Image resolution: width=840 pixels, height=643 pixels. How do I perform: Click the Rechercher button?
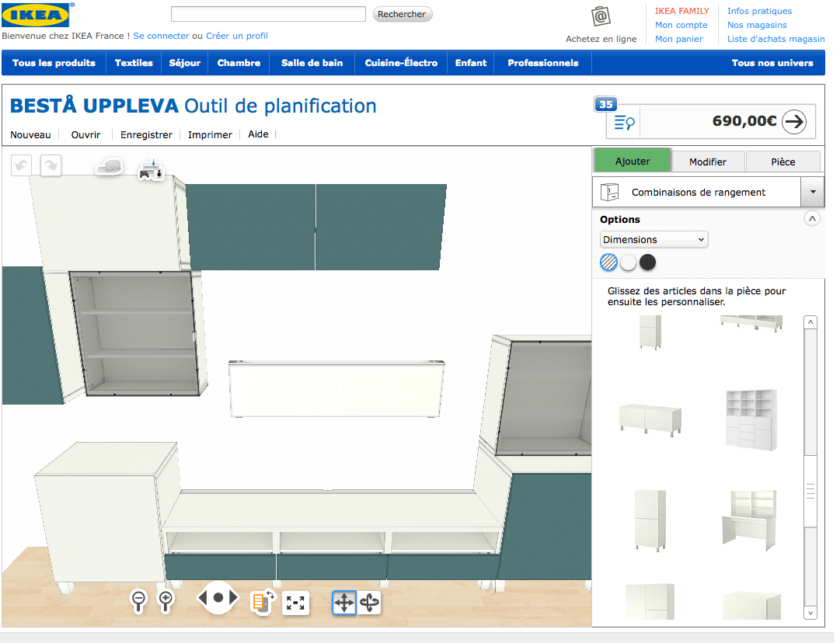tap(402, 14)
